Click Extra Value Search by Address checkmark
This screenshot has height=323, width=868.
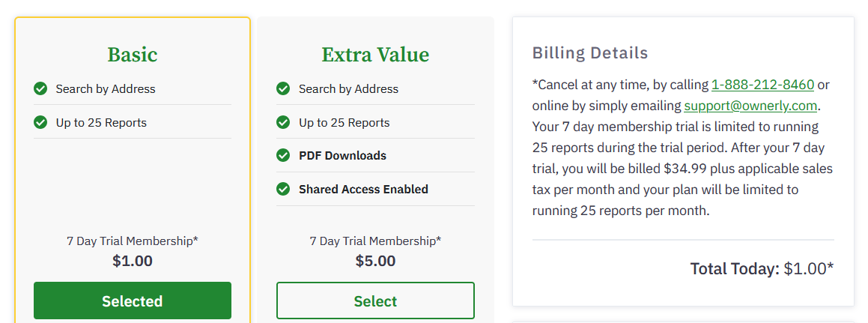(x=283, y=88)
